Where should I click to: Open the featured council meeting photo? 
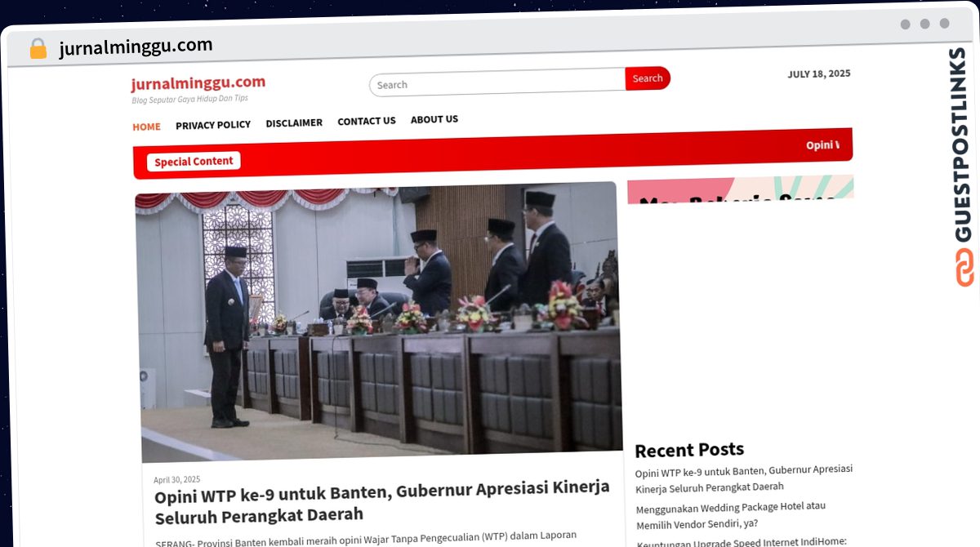[x=380, y=318]
